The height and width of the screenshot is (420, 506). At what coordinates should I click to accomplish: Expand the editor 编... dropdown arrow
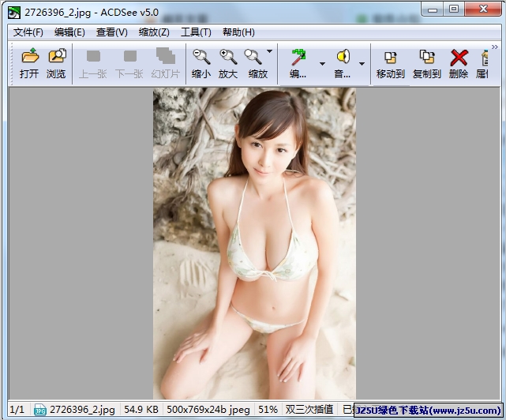tap(322, 64)
